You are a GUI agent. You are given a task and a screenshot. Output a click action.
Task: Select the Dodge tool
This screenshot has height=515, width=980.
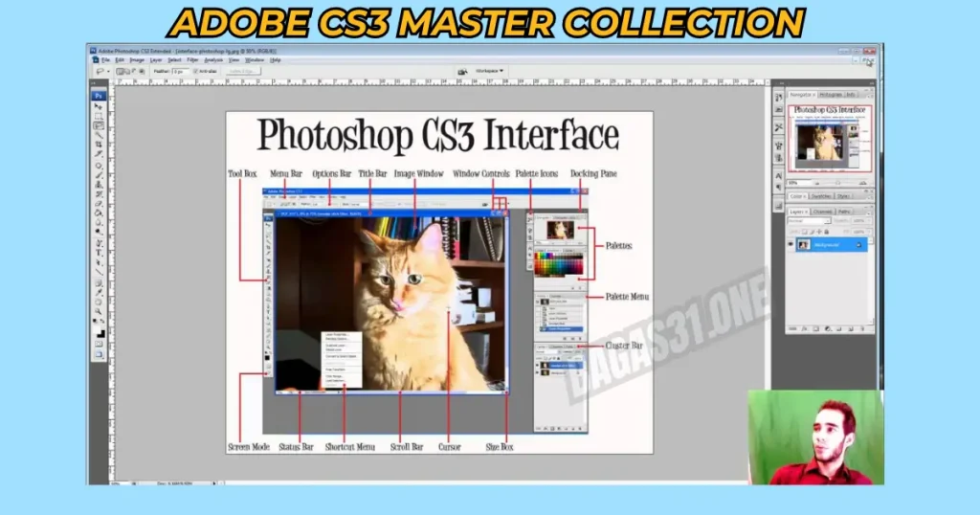point(99,232)
